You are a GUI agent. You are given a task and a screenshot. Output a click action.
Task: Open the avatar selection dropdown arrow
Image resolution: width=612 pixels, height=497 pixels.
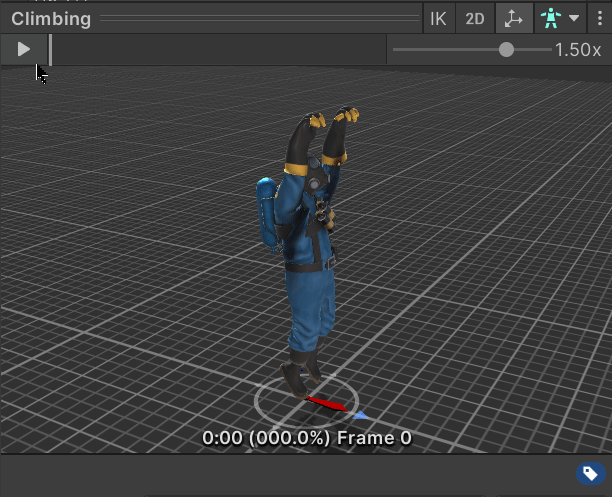pos(574,18)
